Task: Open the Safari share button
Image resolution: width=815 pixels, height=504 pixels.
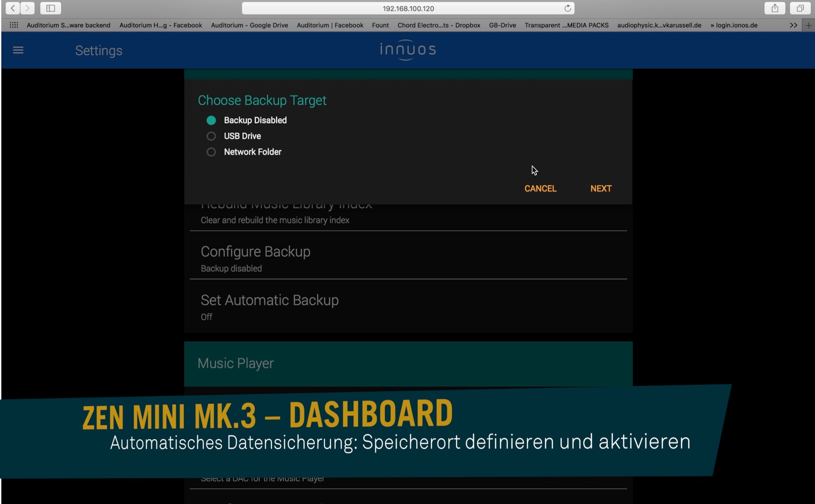Action: click(x=775, y=8)
